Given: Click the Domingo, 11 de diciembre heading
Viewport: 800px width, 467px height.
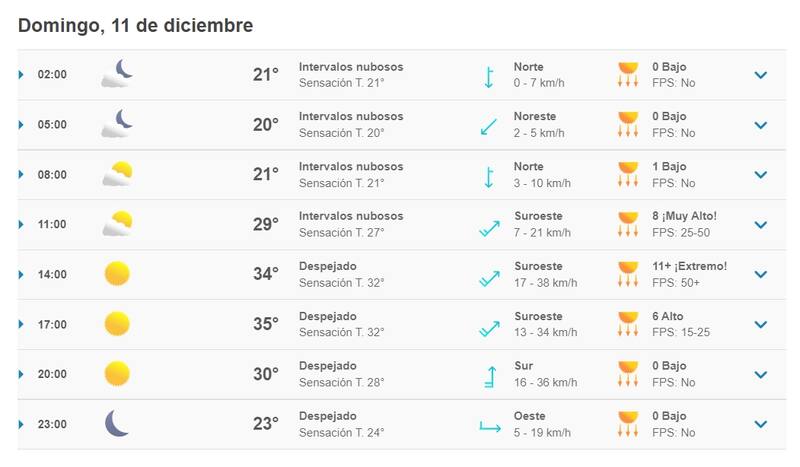Looking at the screenshot, I should click(135, 25).
